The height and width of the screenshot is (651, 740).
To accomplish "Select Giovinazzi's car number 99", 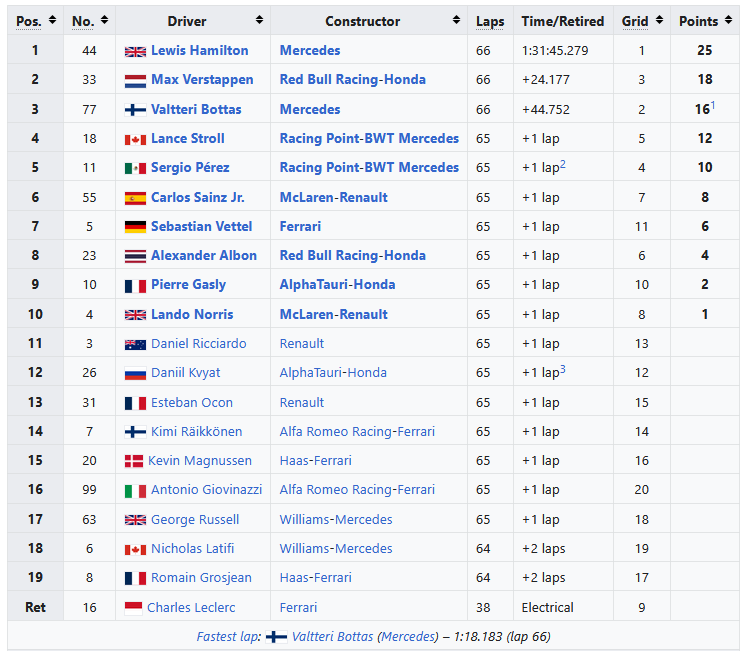I will (89, 490).
